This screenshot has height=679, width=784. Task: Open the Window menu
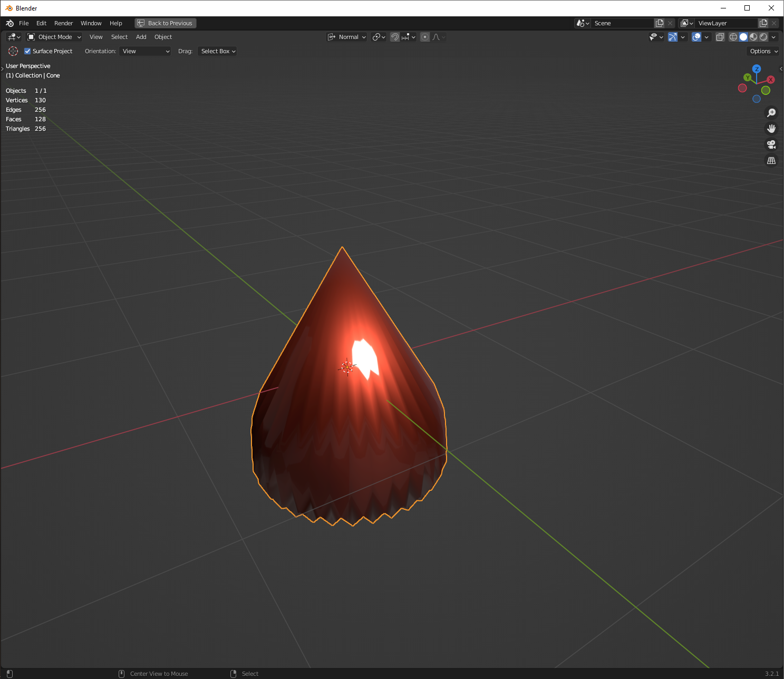point(91,23)
